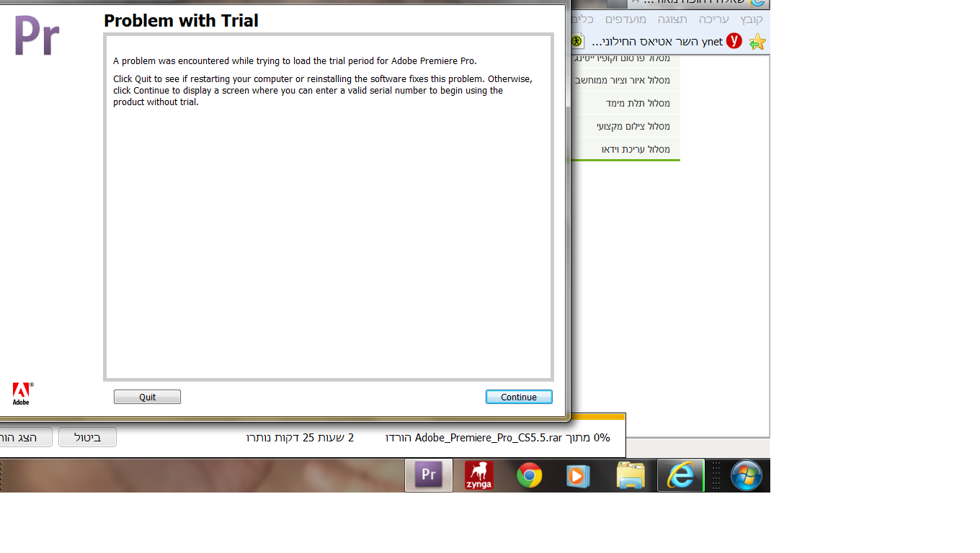Open the תצוגה menu in Internet Explorer
980x553 pixels.
[672, 19]
